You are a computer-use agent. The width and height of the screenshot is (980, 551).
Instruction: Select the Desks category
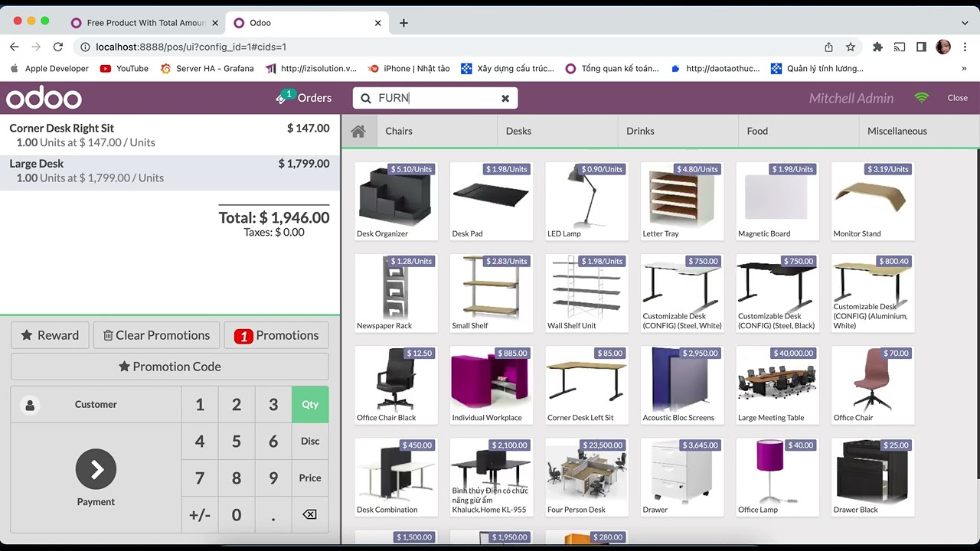click(557, 131)
